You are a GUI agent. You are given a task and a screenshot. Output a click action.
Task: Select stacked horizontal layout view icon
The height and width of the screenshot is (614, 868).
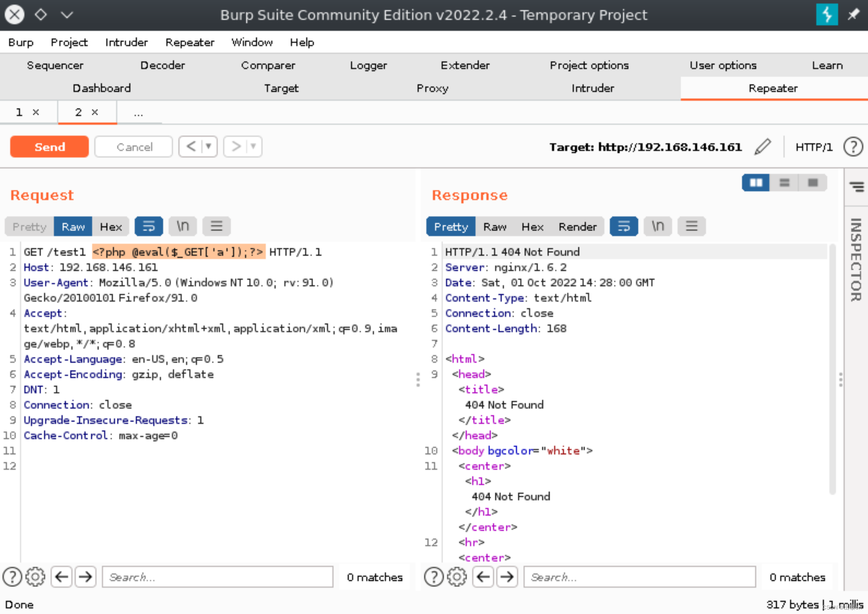click(784, 183)
